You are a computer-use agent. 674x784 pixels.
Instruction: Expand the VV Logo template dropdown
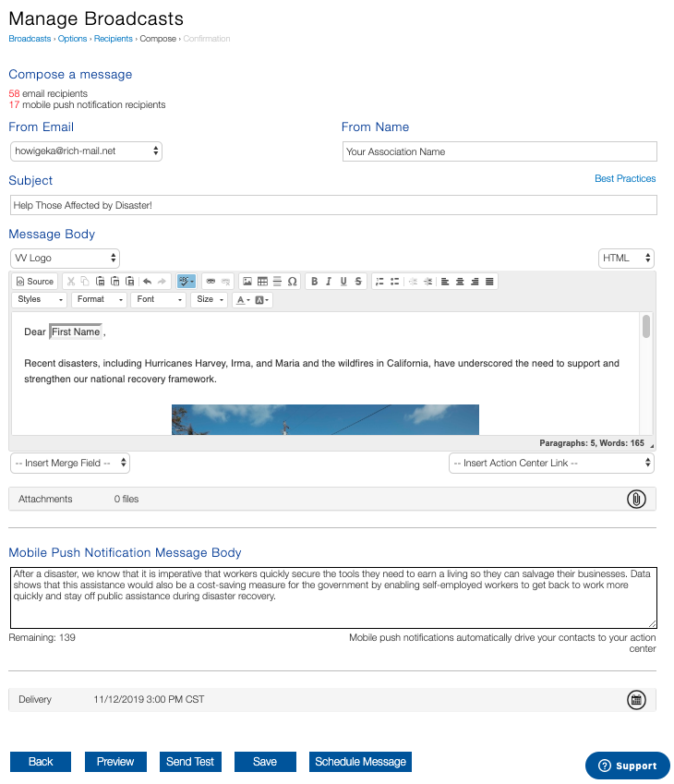[x=65, y=259]
